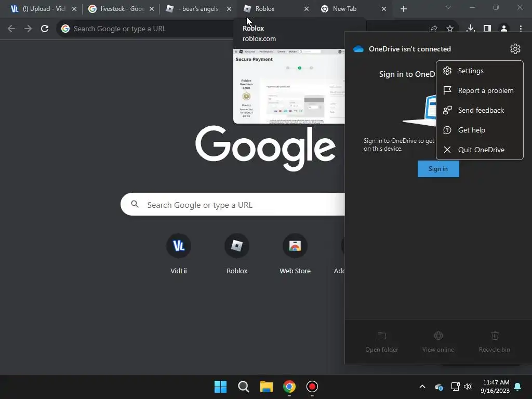Close the bear's angels tab
This screenshot has height=399, width=532.
tap(229, 9)
